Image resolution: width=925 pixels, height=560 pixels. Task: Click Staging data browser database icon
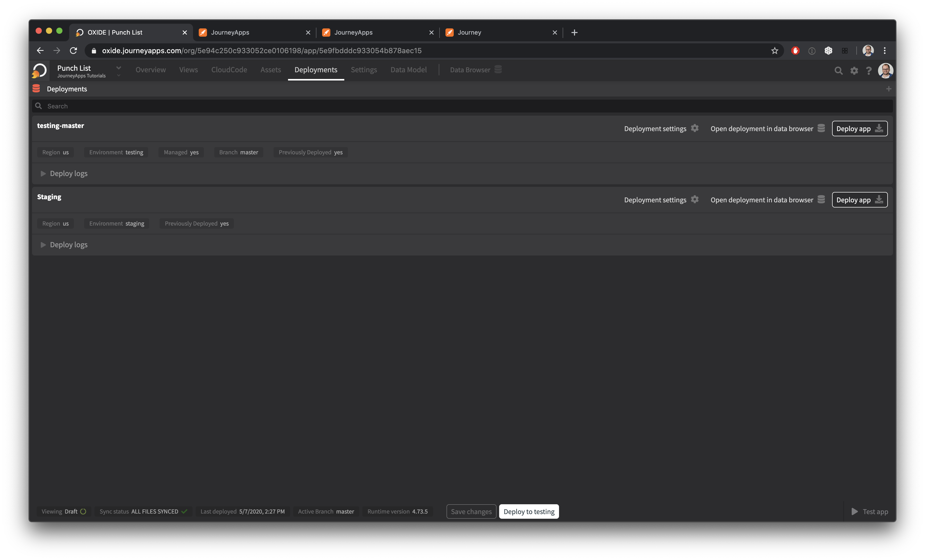point(822,200)
